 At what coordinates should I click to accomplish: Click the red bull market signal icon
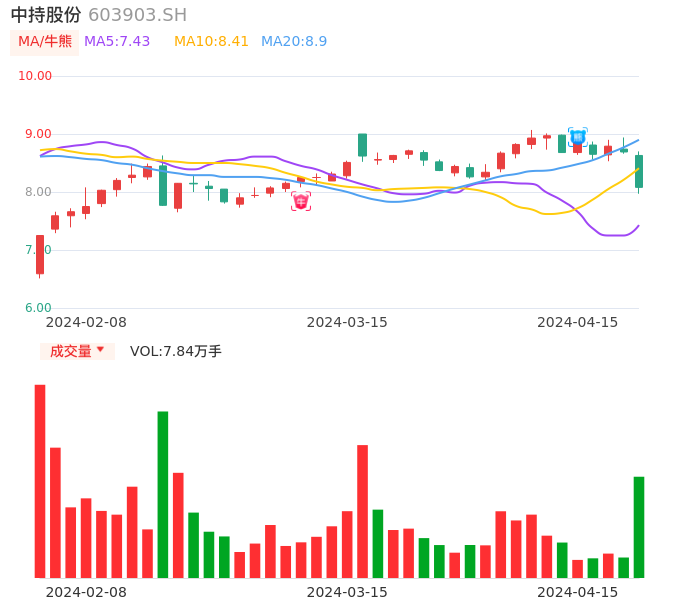(301, 202)
